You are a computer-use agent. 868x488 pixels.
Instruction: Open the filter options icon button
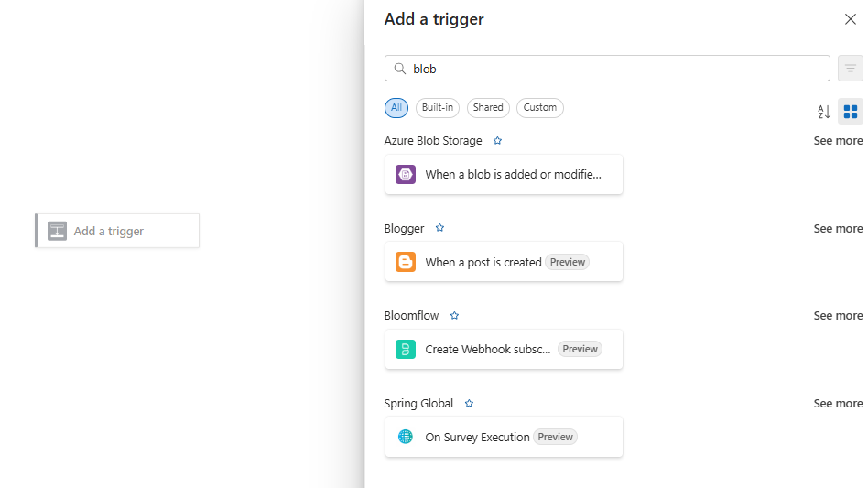[851, 69]
